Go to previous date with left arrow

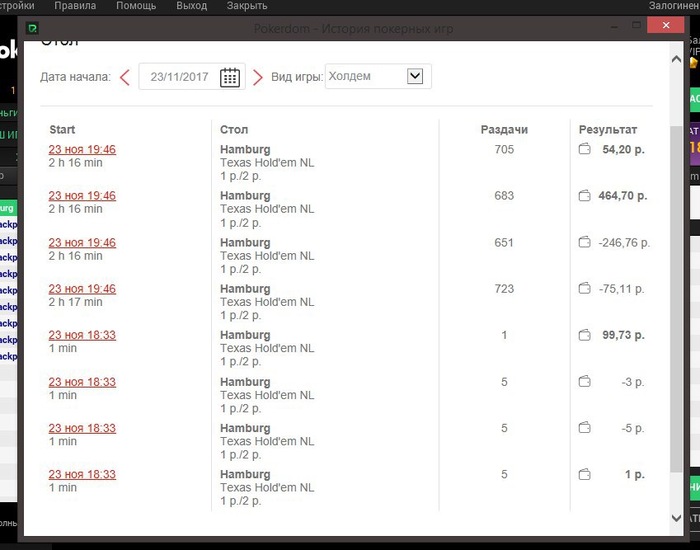[x=125, y=77]
